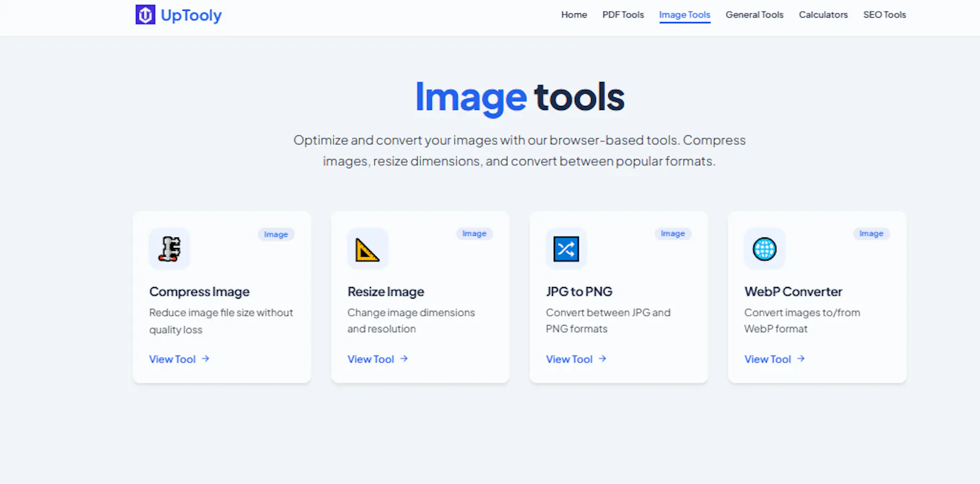The width and height of the screenshot is (980, 484).
Task: Click the 'Convert between JPG and PNG formats' text
Action: pos(608,321)
